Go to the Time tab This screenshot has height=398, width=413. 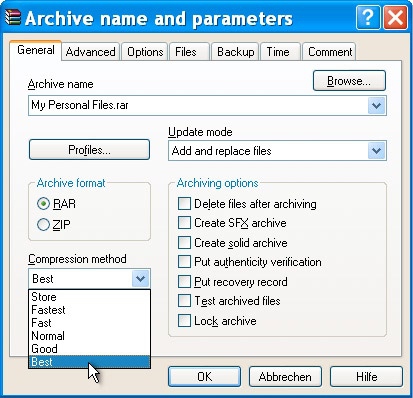(280, 52)
